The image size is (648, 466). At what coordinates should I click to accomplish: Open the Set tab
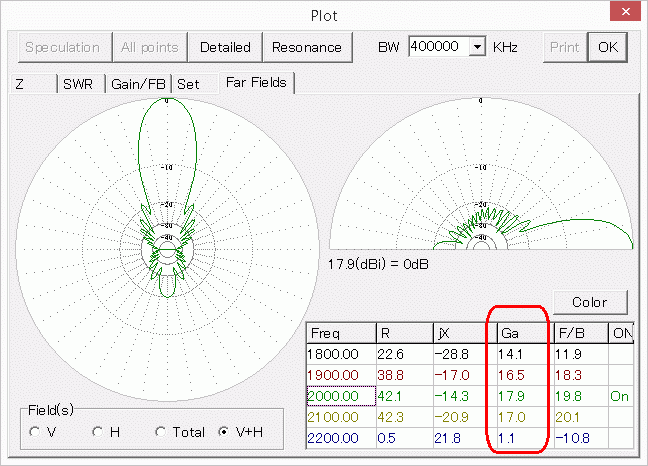(188, 84)
